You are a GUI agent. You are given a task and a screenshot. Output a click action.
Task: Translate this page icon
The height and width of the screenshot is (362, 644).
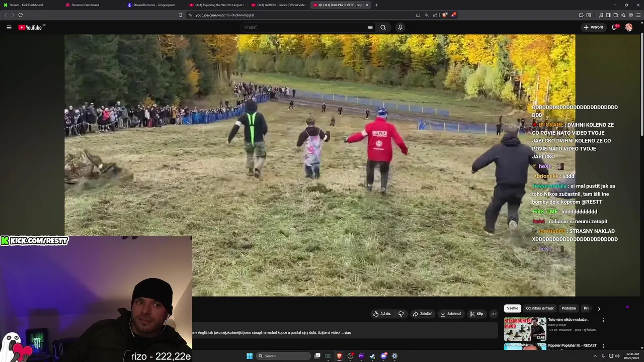coord(427,15)
